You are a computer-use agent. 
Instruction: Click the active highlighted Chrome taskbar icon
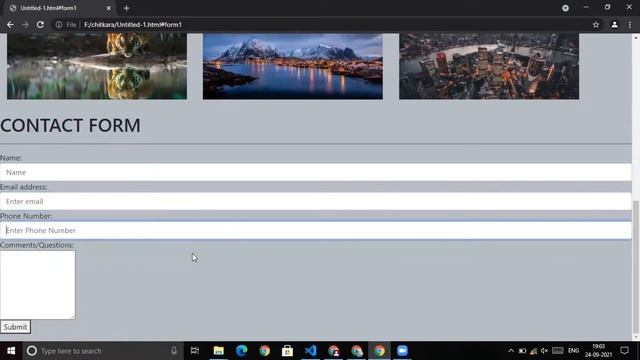click(x=379, y=351)
